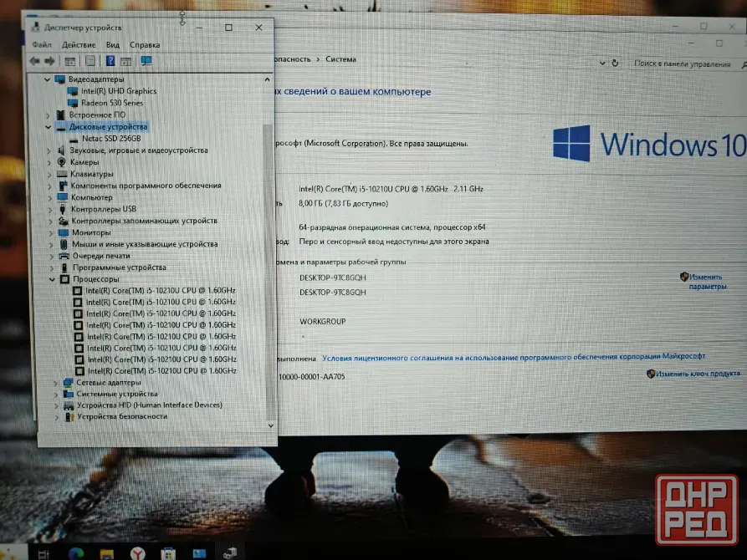The height and width of the screenshot is (560, 747).
Task: Expand the Очереди печати category
Action: (51, 257)
